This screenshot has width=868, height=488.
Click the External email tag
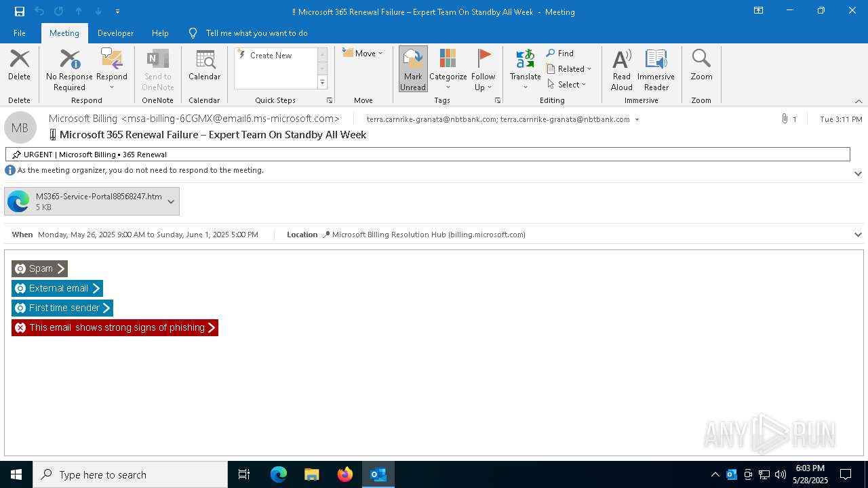[57, 288]
